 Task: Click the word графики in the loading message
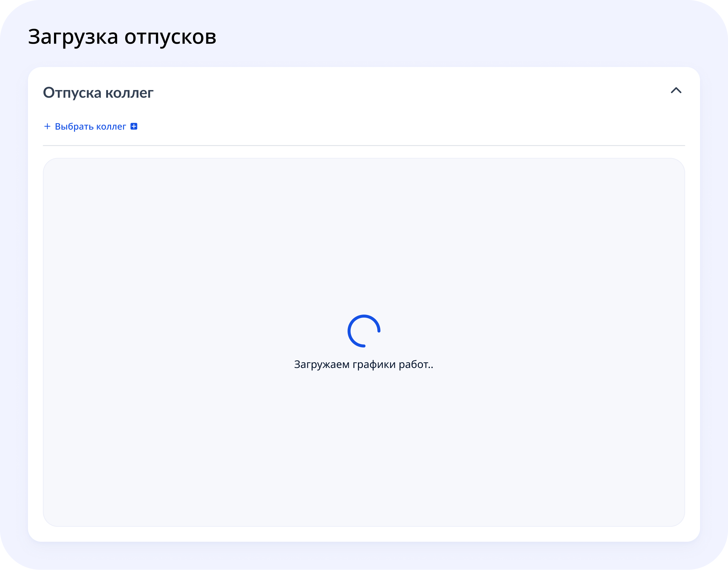click(374, 364)
